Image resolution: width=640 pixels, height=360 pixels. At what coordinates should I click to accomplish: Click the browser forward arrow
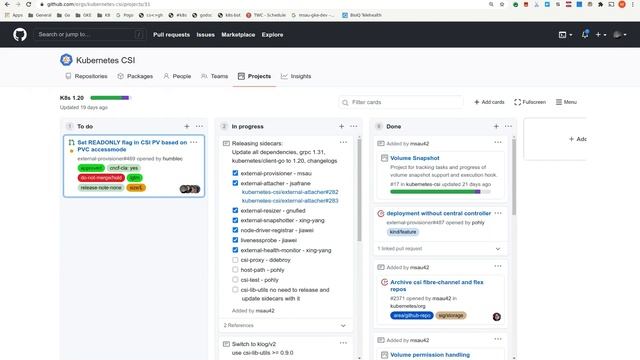18,4
